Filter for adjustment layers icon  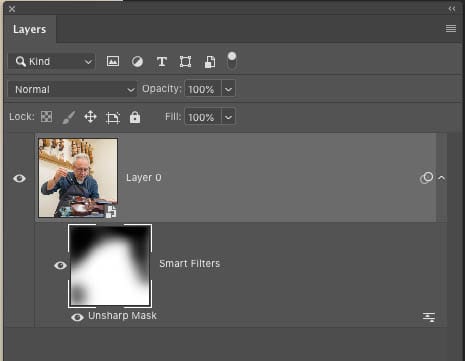(x=137, y=62)
